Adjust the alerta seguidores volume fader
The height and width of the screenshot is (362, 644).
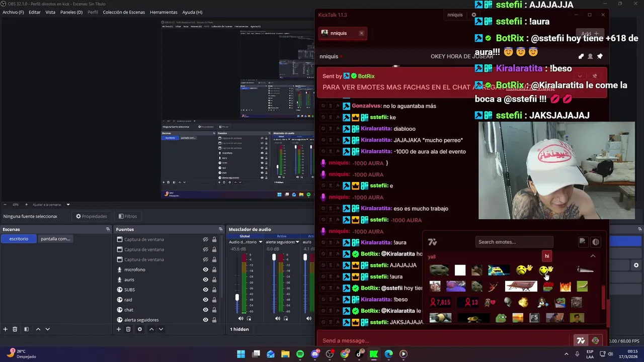pyautogui.click(x=274, y=258)
